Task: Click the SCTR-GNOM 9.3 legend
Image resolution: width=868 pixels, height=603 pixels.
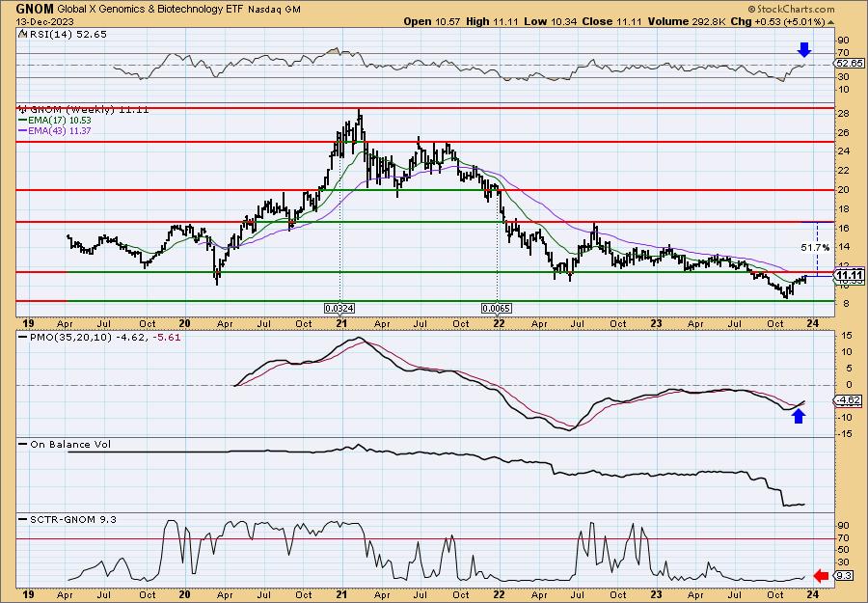Action: pos(68,519)
